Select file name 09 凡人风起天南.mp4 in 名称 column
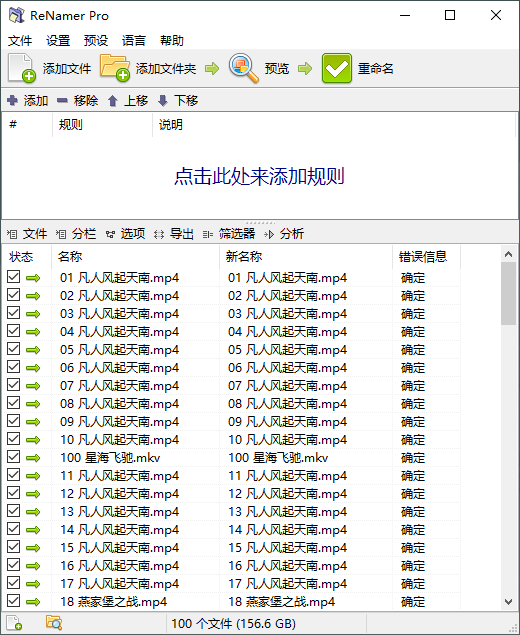The image size is (520, 635). tap(119, 422)
